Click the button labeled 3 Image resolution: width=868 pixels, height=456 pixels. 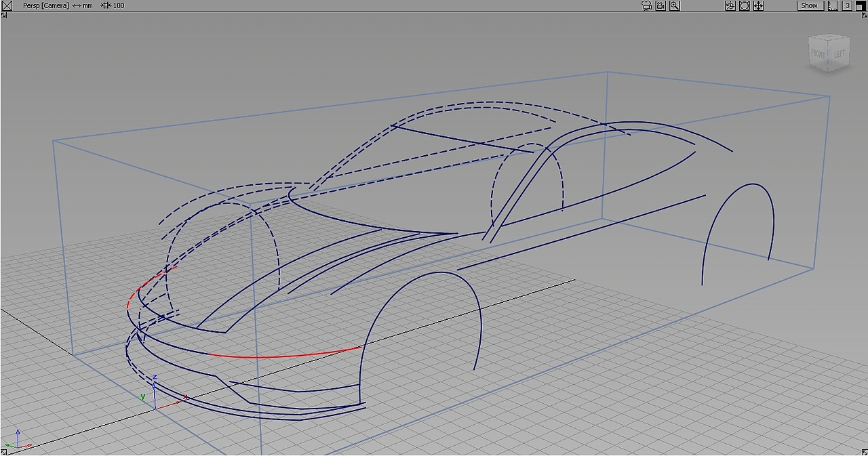click(x=846, y=5)
